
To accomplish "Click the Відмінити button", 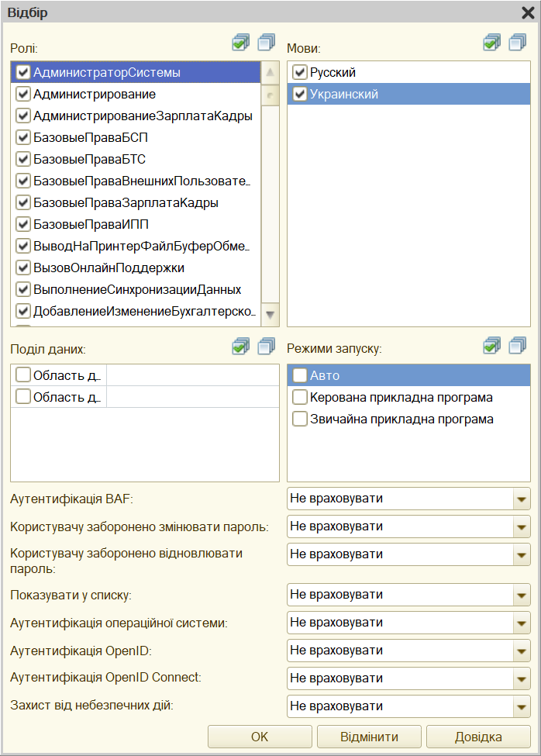I will [x=369, y=737].
